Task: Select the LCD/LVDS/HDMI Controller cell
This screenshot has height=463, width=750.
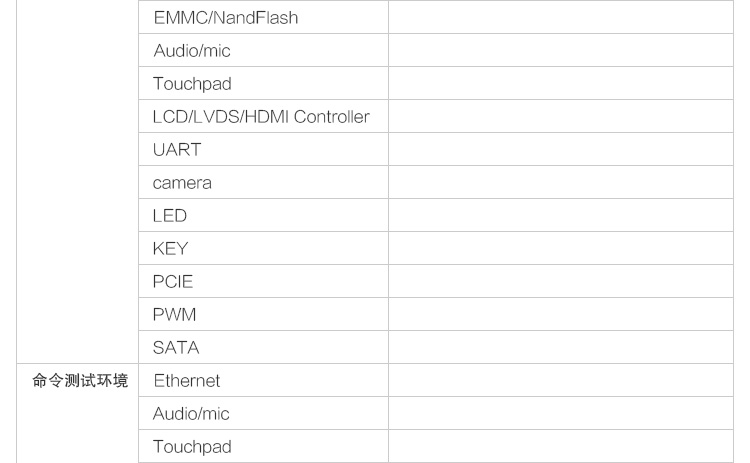Action: coord(261,117)
